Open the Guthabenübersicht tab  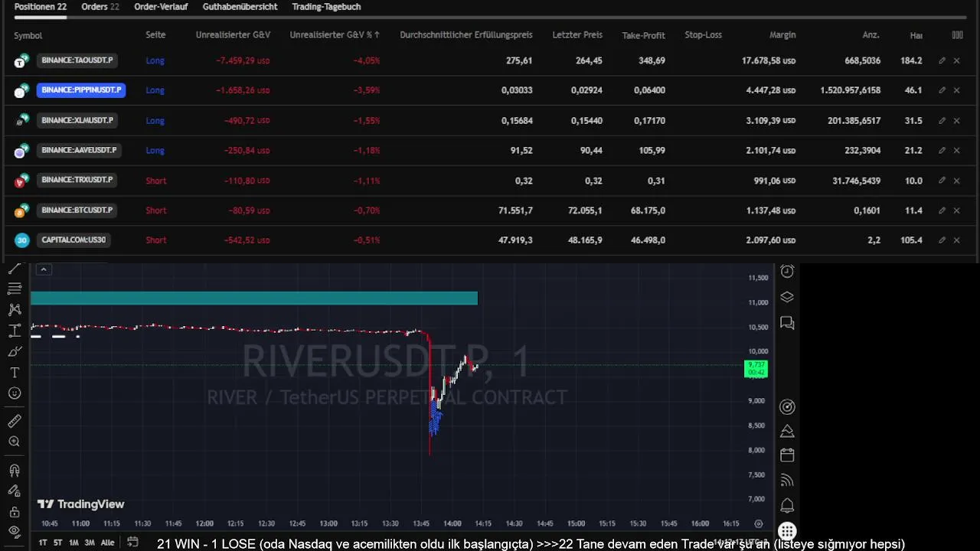[240, 7]
